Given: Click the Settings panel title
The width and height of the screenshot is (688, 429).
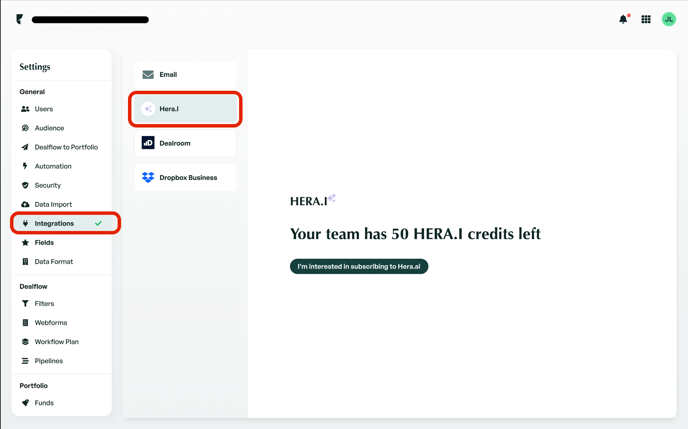Looking at the screenshot, I should [x=35, y=67].
